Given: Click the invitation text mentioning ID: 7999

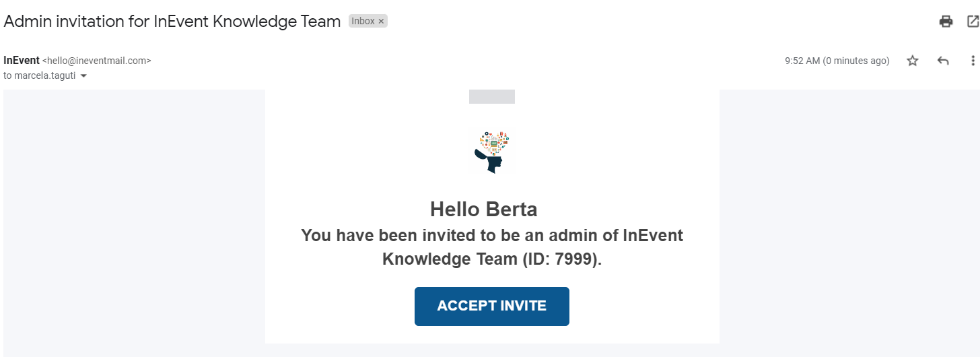Looking at the screenshot, I should (x=492, y=247).
